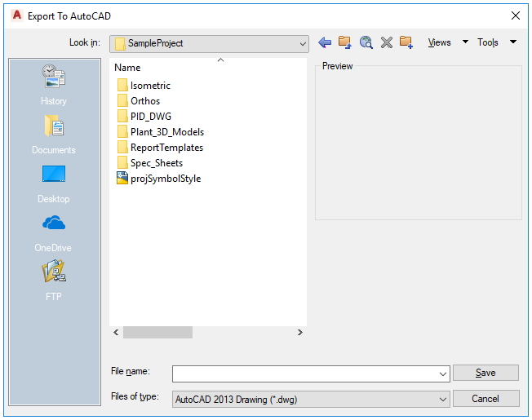This screenshot has width=532, height=420.
Task: Click the scroll left arrow
Action: tap(116, 333)
